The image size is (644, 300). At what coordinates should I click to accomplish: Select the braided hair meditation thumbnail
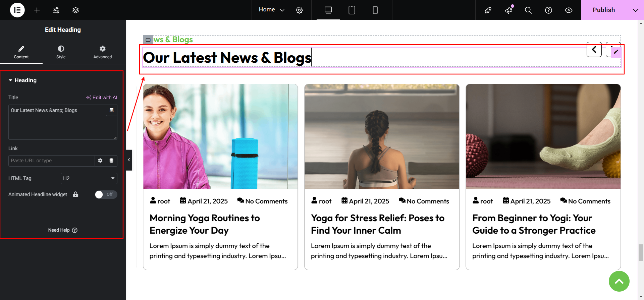tap(382, 136)
